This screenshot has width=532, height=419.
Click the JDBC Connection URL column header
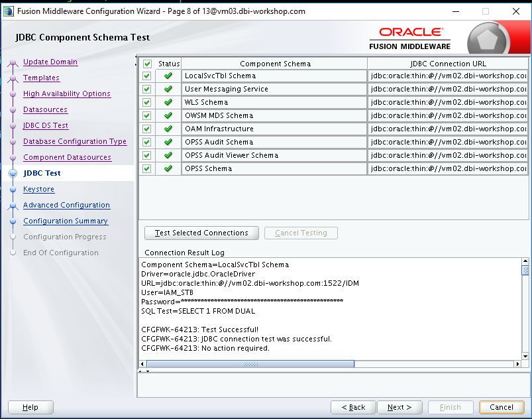pos(448,64)
